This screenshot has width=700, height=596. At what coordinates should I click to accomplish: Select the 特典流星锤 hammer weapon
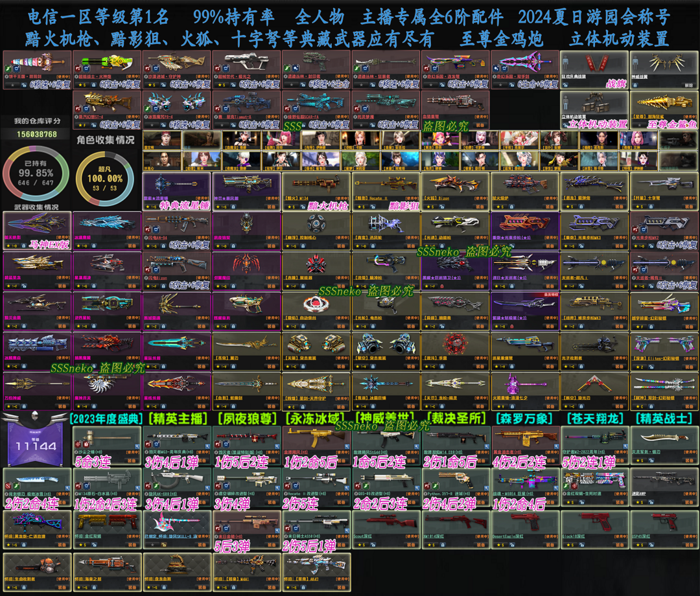pyautogui.click(x=176, y=192)
